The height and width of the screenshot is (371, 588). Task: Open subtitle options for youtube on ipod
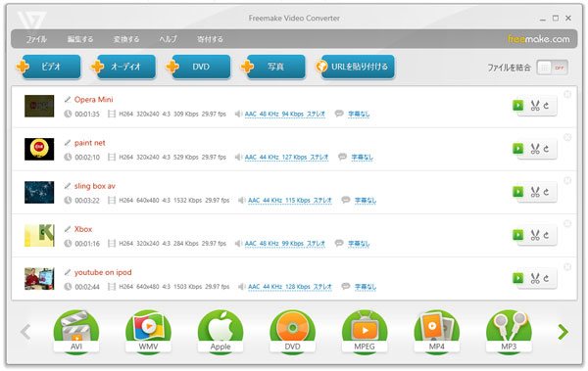[366, 287]
